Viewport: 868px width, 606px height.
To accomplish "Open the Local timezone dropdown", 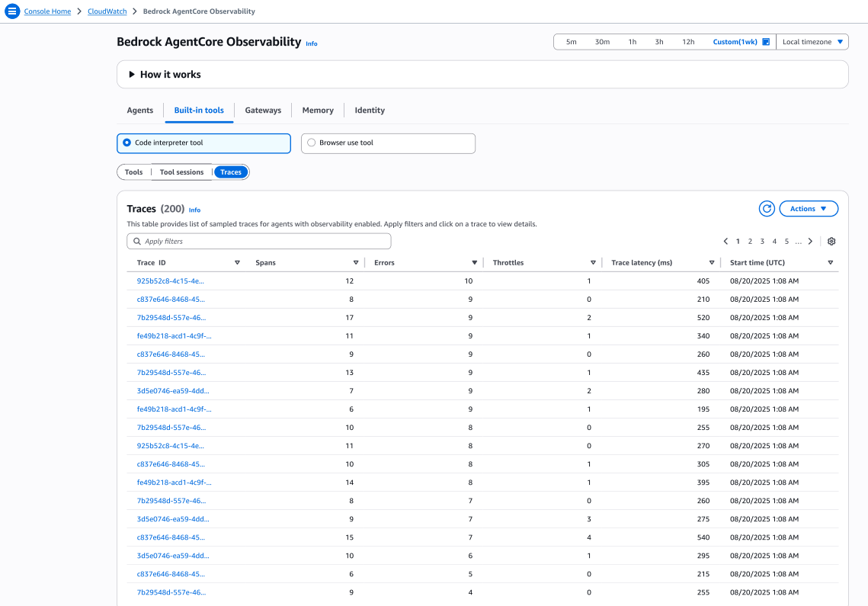I will click(x=812, y=42).
